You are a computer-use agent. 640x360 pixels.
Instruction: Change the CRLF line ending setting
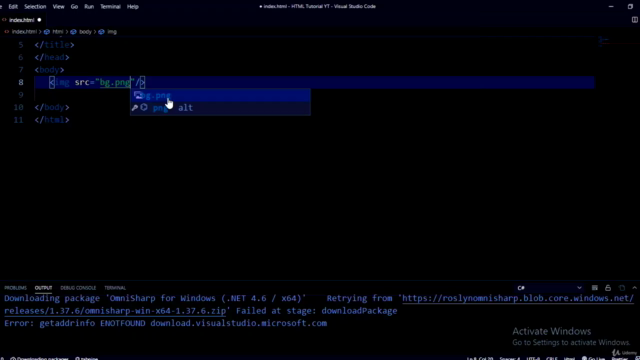tap(552, 358)
